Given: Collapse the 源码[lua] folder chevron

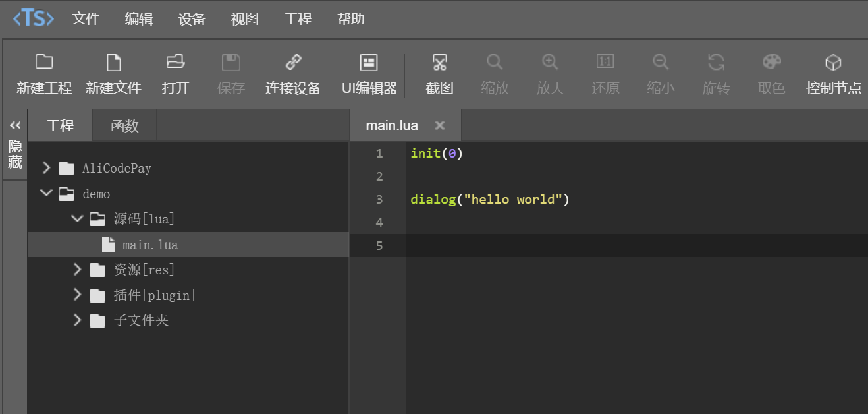Looking at the screenshot, I should (77, 218).
